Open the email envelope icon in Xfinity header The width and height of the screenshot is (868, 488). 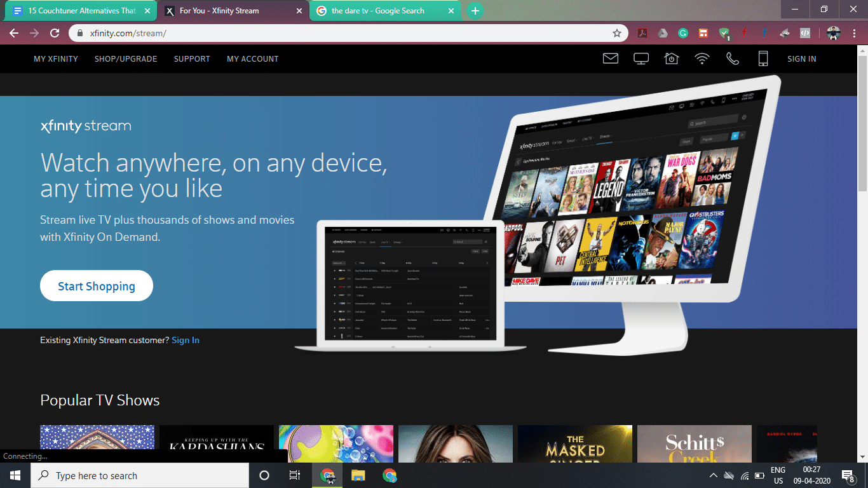[x=610, y=58]
